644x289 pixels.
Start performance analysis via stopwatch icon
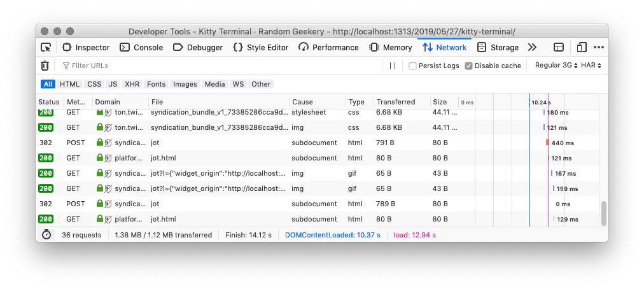tap(46, 235)
